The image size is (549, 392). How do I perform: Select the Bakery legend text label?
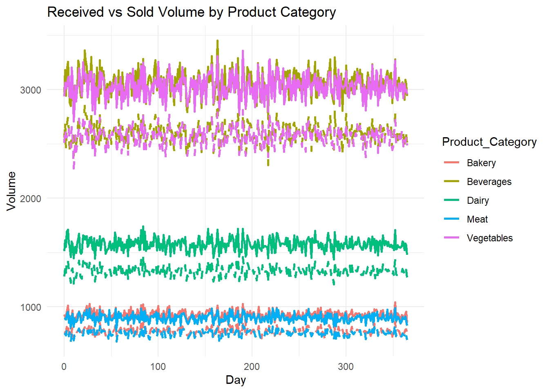(x=481, y=163)
